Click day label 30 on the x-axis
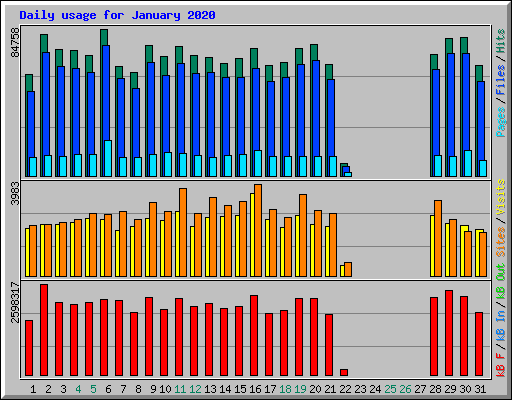Viewport: 512px width, 400px height. pyautogui.click(x=465, y=389)
